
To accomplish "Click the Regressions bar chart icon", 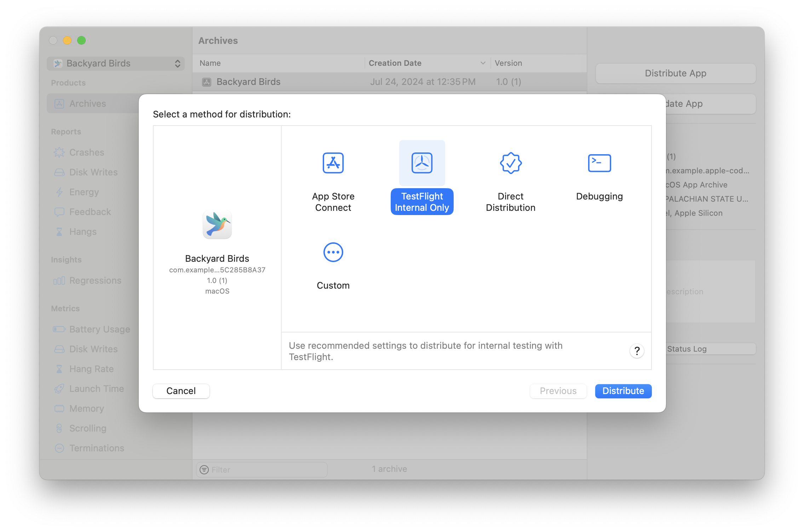I will click(x=59, y=281).
